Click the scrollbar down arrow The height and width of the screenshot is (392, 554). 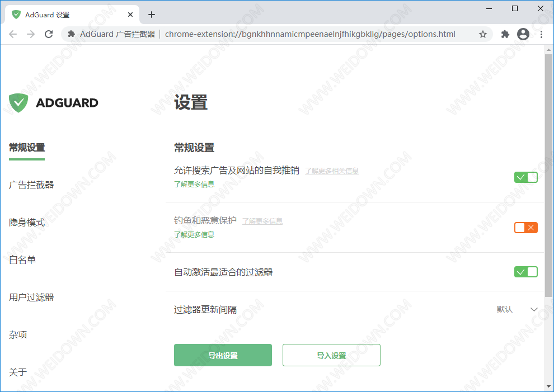[x=548, y=386]
